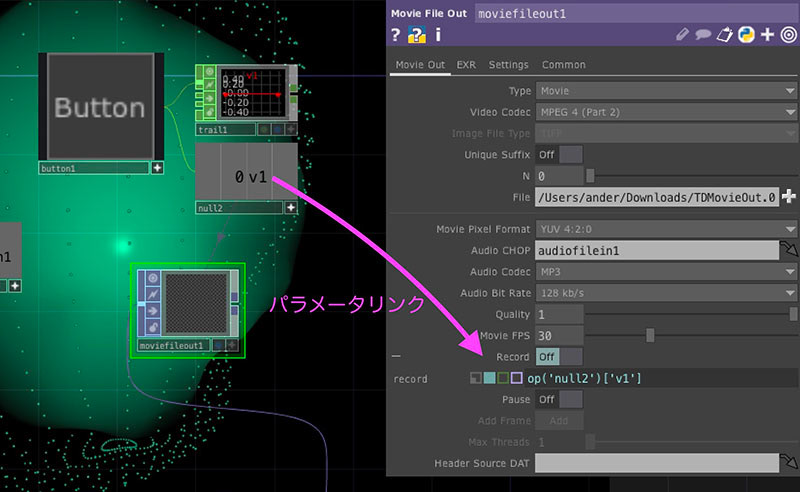800x492 pixels.
Task: Toggle the Unique Suffix switch
Action: pyautogui.click(x=559, y=155)
